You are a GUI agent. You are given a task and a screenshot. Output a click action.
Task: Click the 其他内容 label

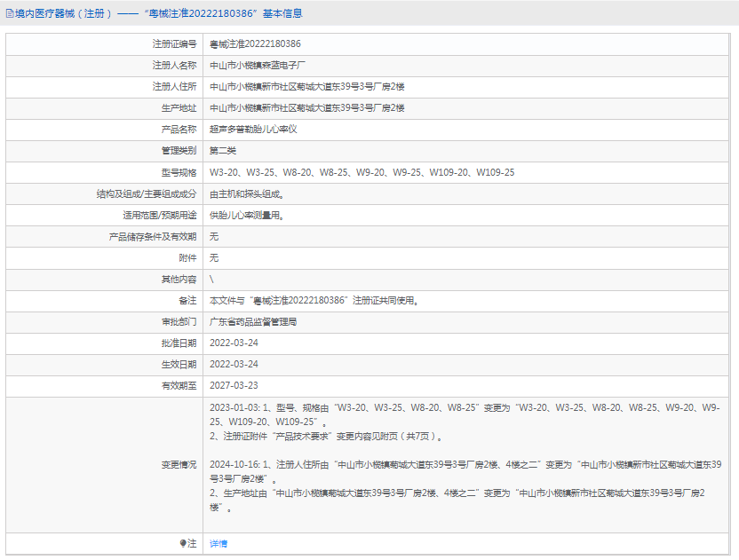click(179, 280)
